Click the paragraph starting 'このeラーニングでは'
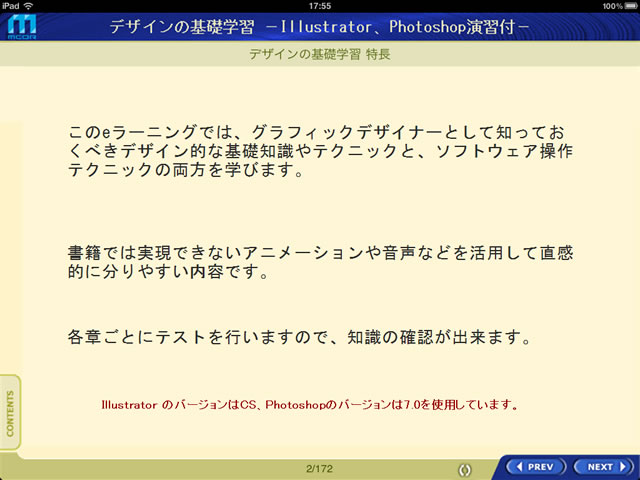Viewport: 640px width, 480px height. click(x=320, y=151)
